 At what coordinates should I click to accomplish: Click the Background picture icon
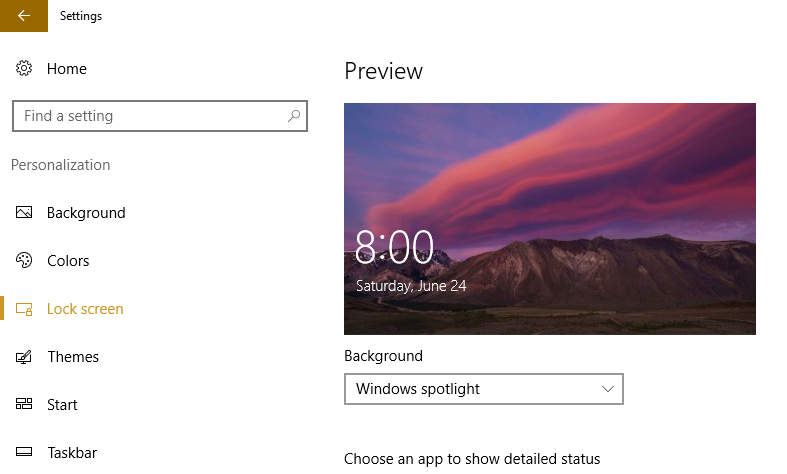click(24, 212)
